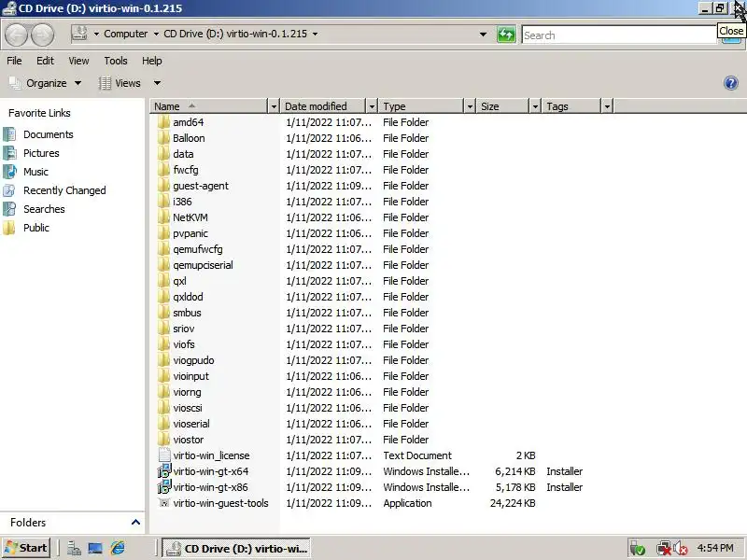Open the Recently Changed link icon
747x560 pixels.
click(9, 190)
